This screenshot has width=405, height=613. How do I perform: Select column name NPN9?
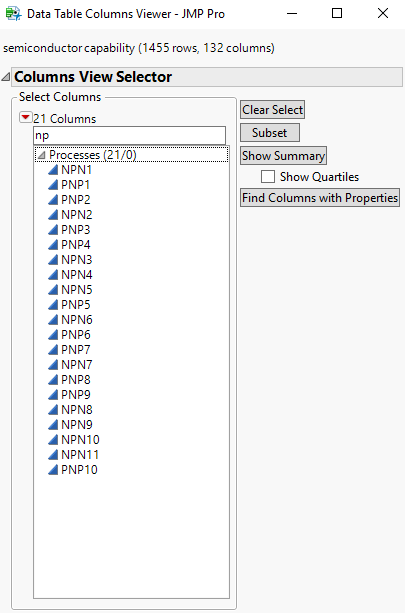tap(76, 425)
